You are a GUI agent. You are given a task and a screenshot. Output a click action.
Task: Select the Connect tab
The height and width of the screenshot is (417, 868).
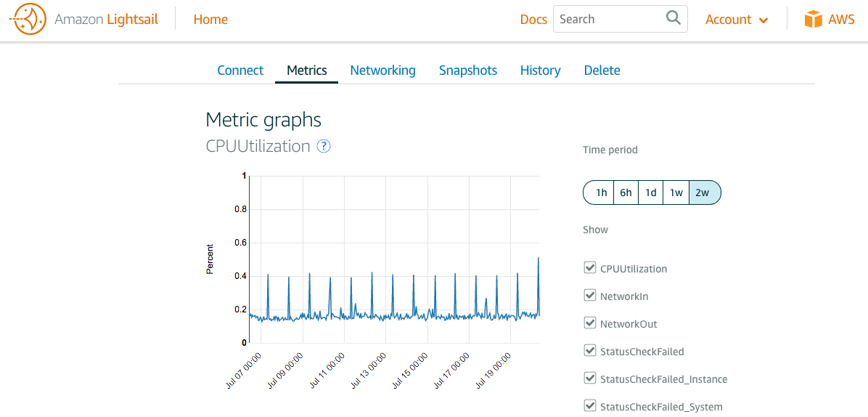point(240,70)
